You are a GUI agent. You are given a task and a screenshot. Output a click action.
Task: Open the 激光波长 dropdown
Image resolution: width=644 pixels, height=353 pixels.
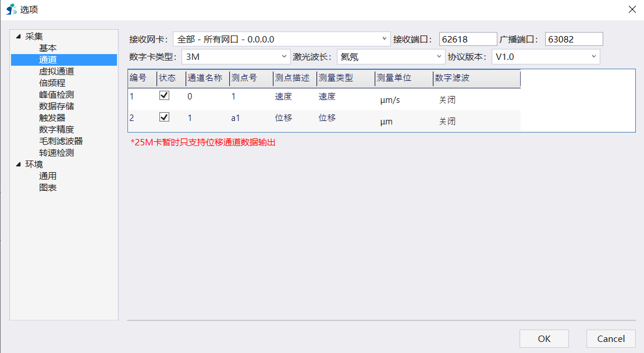[x=391, y=56]
